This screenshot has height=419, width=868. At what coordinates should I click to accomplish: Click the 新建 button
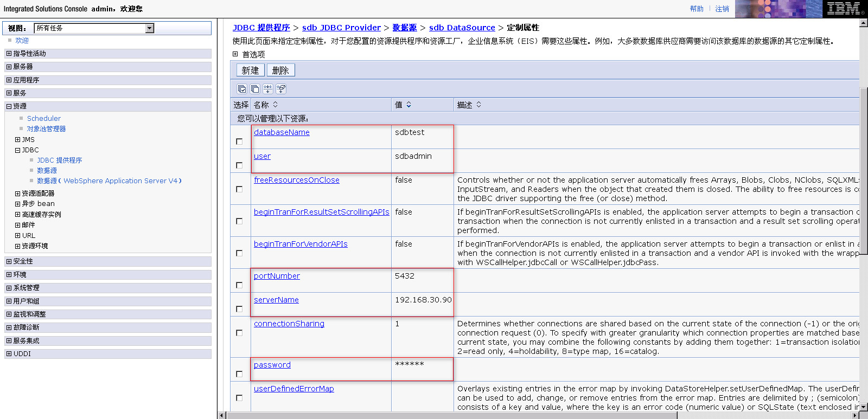(x=250, y=70)
